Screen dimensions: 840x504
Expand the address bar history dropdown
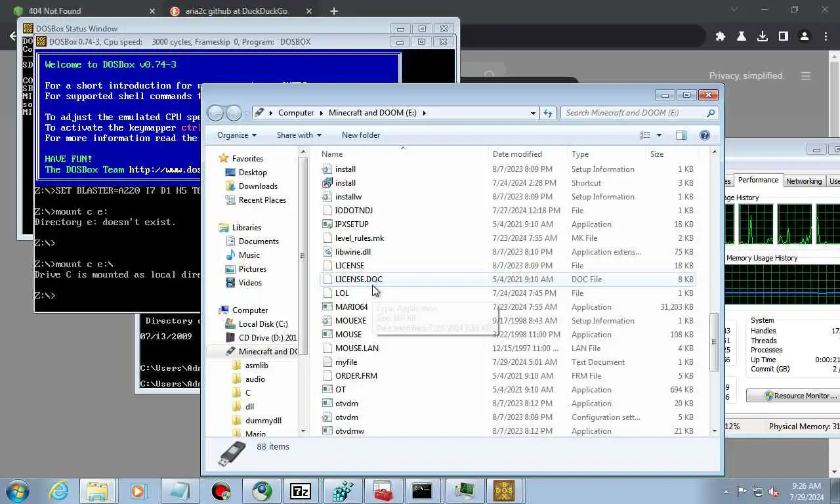(x=533, y=113)
